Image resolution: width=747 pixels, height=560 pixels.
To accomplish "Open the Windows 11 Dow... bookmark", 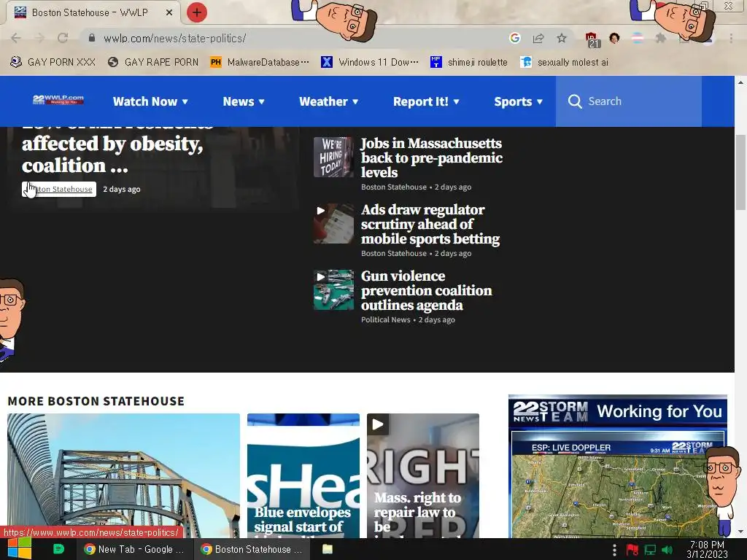I will [370, 62].
